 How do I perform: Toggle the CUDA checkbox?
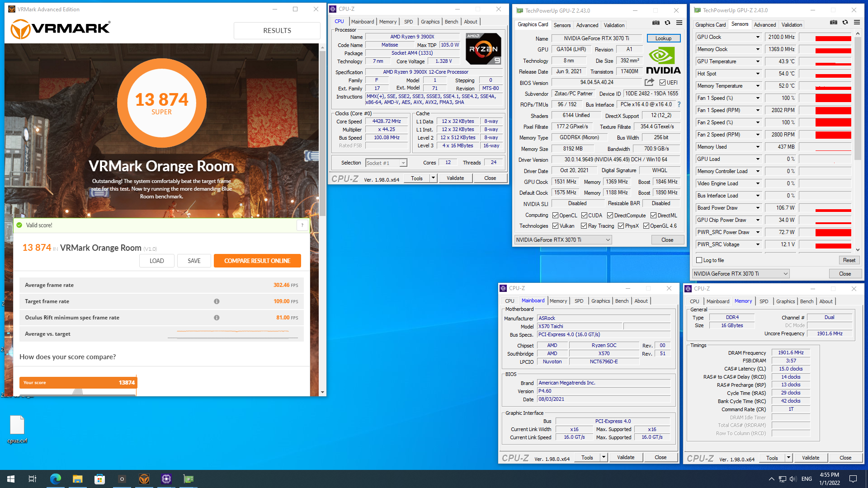(584, 216)
